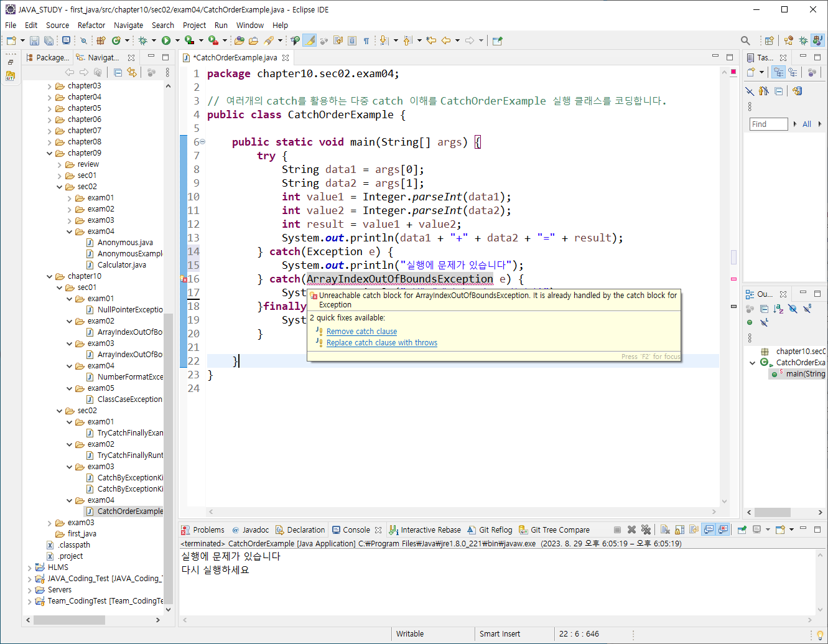828x644 pixels.
Task: Click the Remove catch clause quick fix
Action: click(x=361, y=332)
